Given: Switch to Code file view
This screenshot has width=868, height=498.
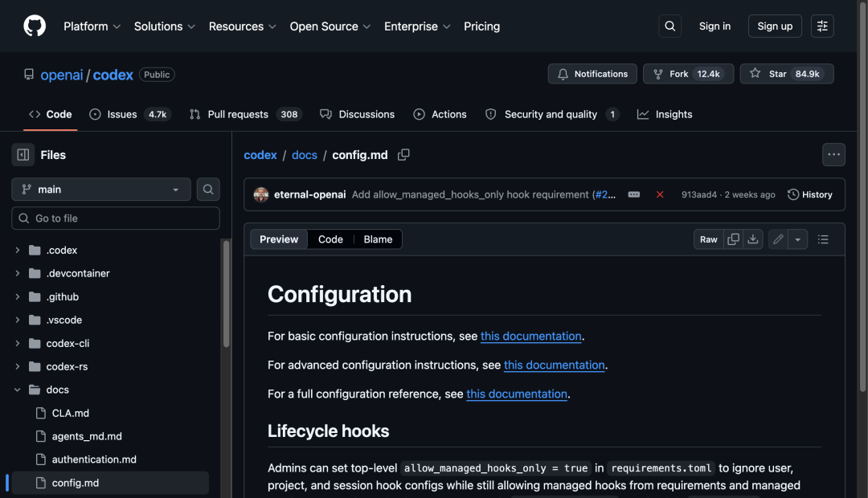Looking at the screenshot, I should 330,239.
